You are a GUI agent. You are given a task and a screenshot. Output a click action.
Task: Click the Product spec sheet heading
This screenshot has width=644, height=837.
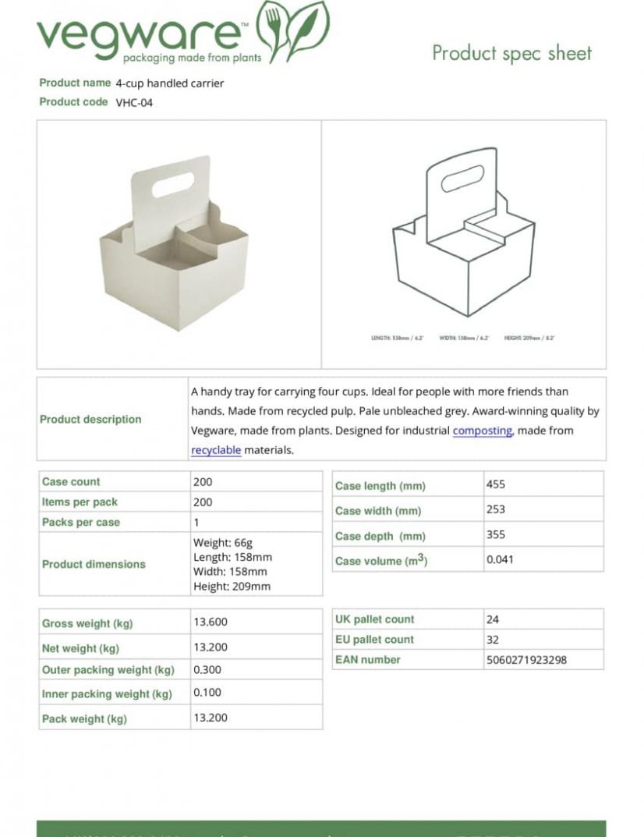[x=511, y=53]
